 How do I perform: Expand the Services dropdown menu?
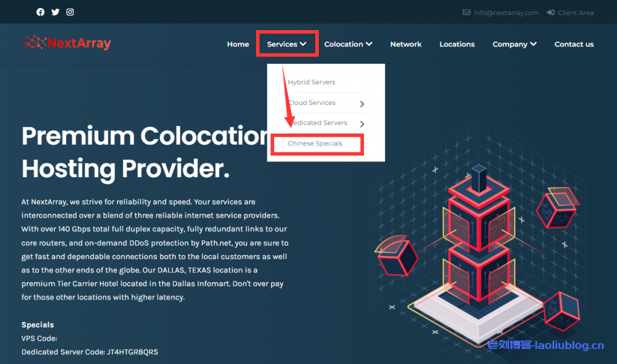tap(287, 44)
